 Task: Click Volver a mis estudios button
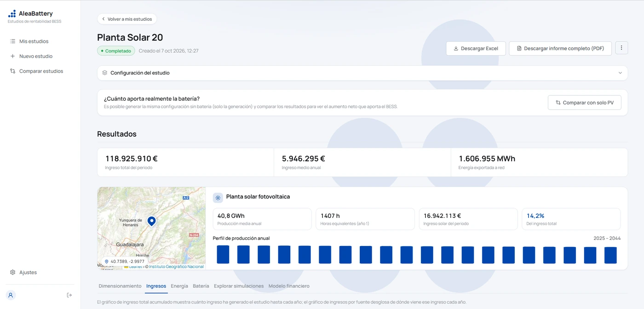(127, 19)
